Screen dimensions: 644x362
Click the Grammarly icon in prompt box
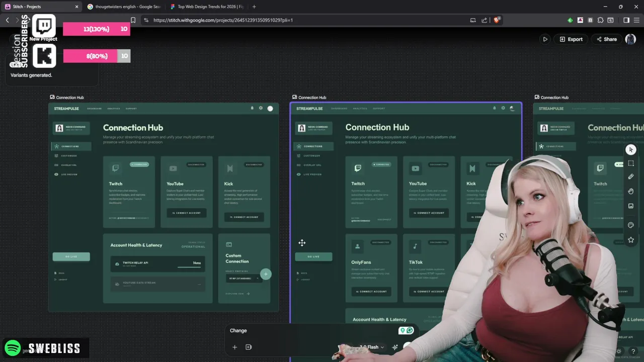(410, 330)
